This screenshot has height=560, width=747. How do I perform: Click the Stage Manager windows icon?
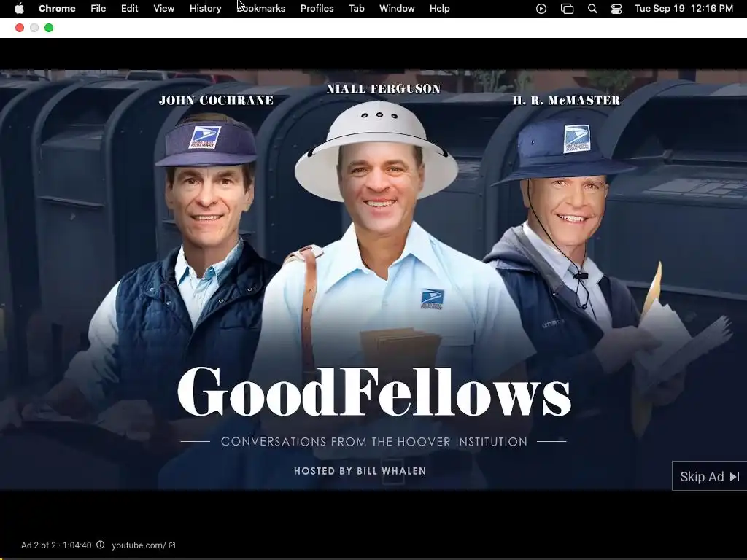pyautogui.click(x=567, y=9)
